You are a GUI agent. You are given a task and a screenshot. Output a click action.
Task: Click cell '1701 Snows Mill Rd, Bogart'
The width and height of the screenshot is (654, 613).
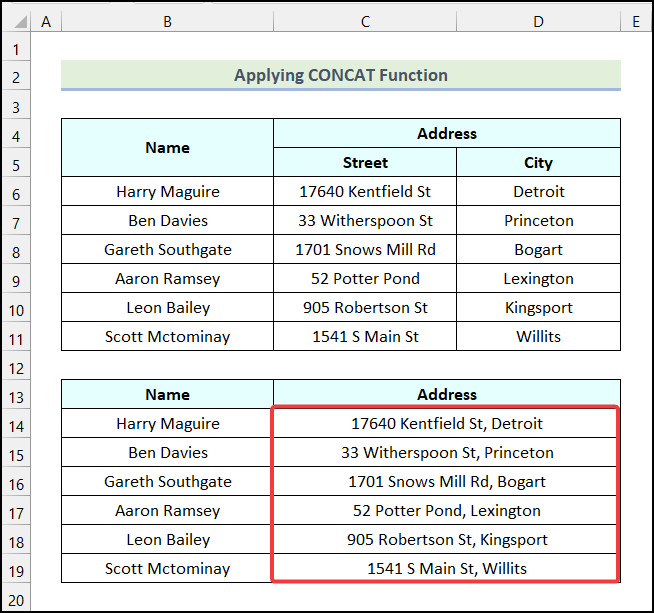(447, 481)
